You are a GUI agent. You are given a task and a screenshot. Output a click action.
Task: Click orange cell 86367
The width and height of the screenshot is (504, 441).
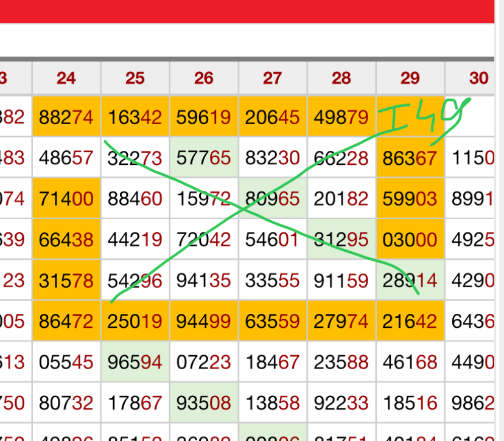click(410, 158)
